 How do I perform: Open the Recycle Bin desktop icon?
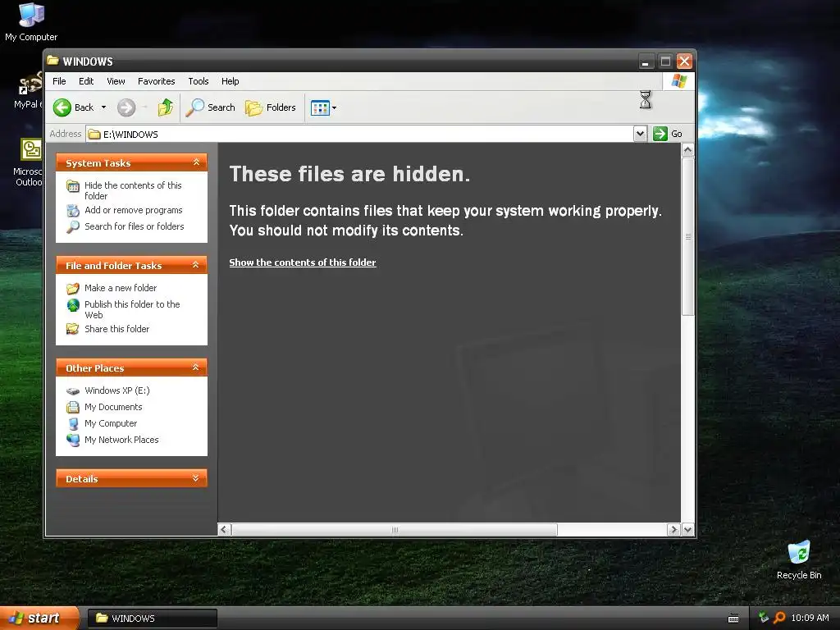point(799,559)
